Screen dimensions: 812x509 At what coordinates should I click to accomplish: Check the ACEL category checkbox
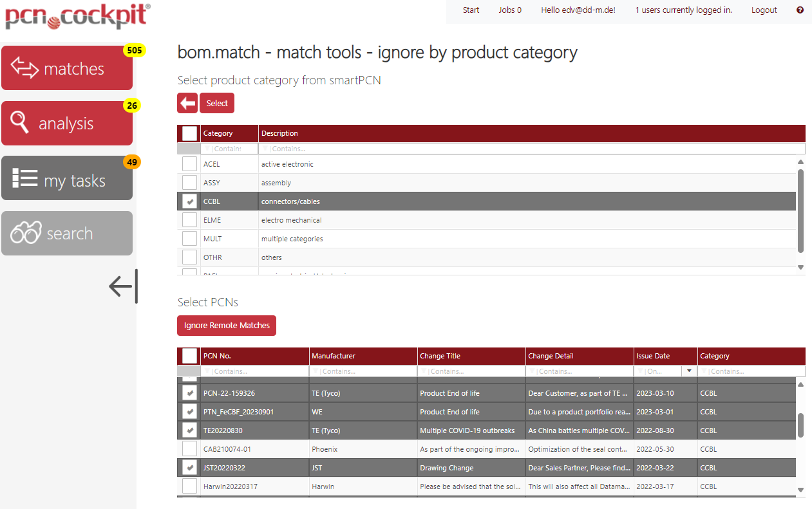pyautogui.click(x=189, y=164)
